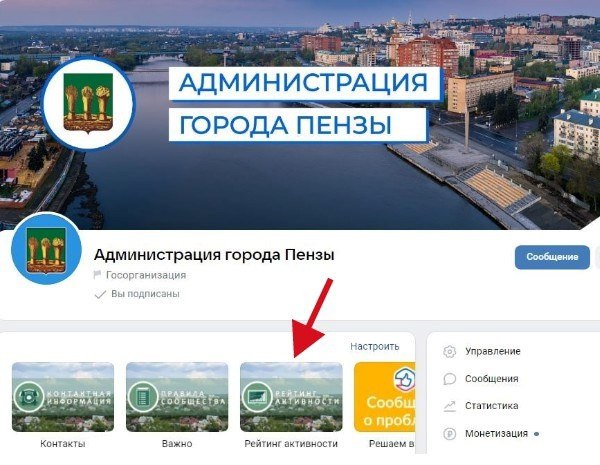Viewport: 600px width, 465px height.
Task: Click the Госорганизация flag icon
Action: [97, 275]
